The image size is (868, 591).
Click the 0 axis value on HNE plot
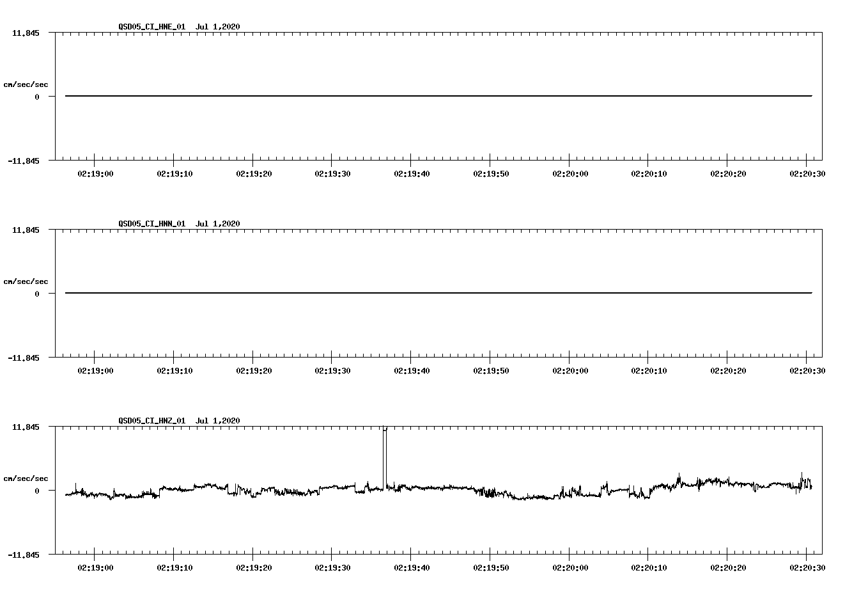coord(37,97)
